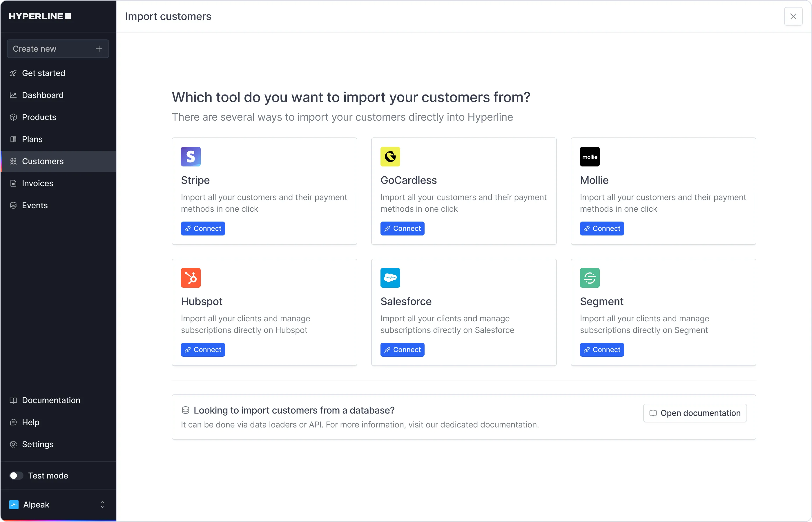The height and width of the screenshot is (522, 812).
Task: Connect the Stripe integration
Action: 203,229
